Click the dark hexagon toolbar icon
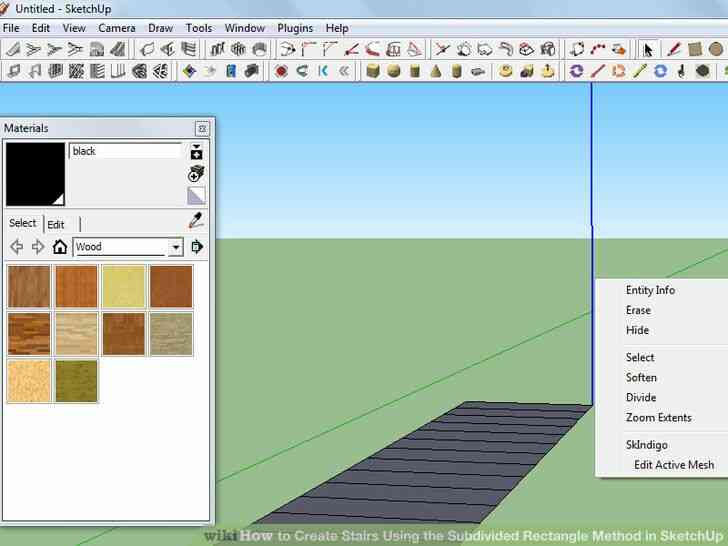728x546 pixels. [x=702, y=71]
